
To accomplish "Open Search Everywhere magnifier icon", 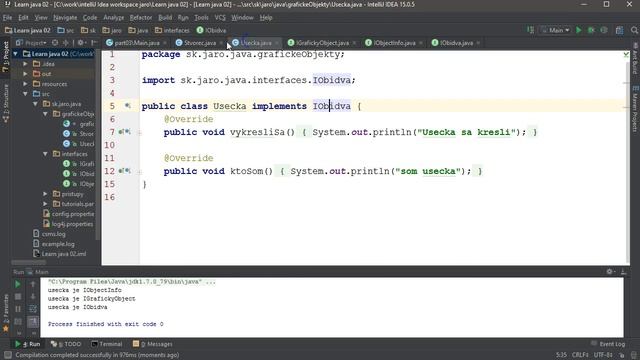I will point(634,30).
